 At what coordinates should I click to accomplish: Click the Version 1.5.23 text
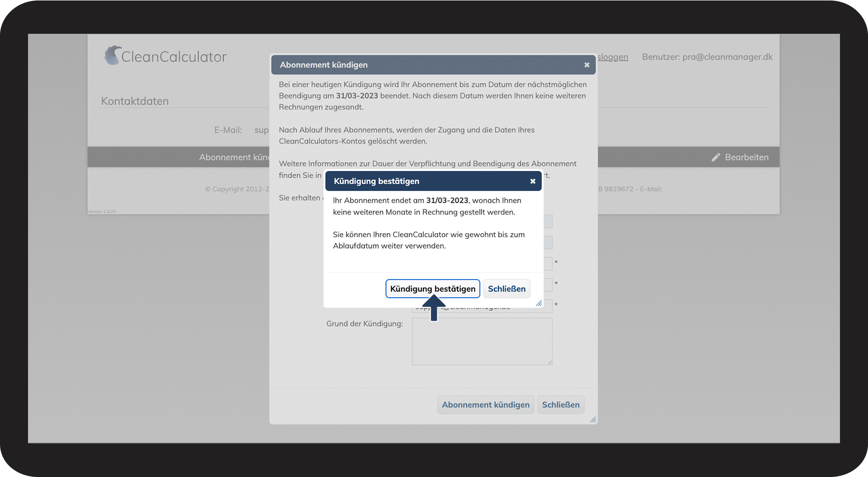click(102, 212)
